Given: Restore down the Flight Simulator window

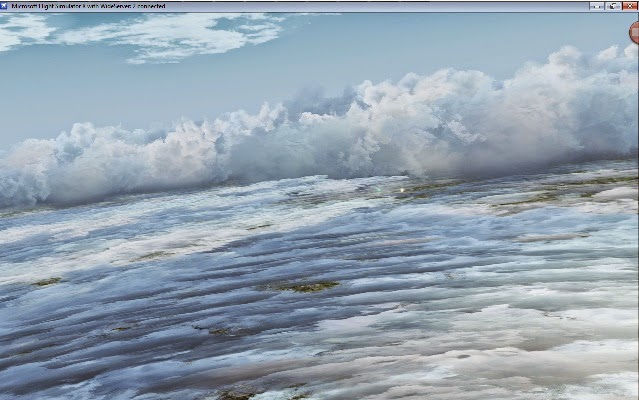Looking at the screenshot, I should (x=613, y=7).
